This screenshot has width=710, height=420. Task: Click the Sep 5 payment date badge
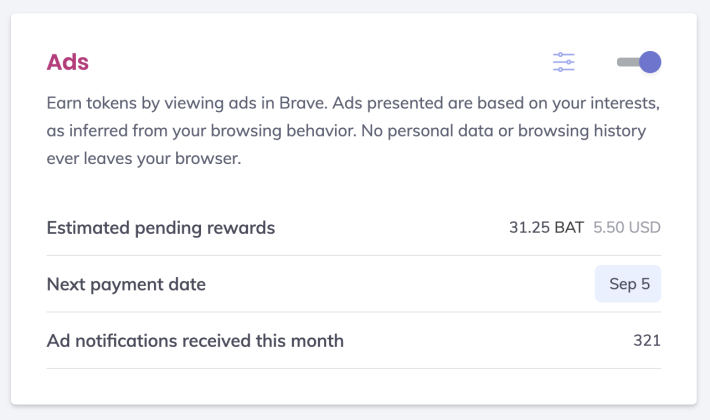[x=628, y=284]
